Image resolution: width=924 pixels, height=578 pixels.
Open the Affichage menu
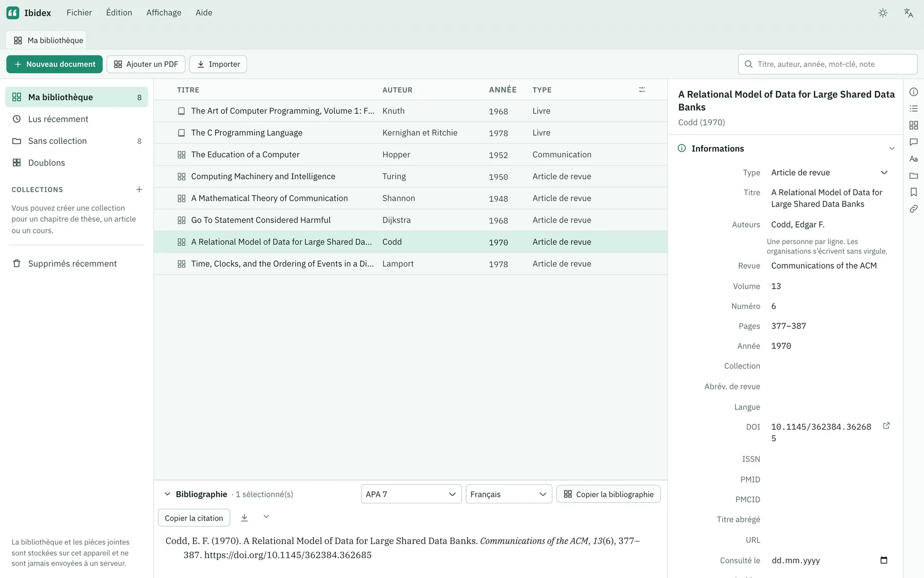164,13
